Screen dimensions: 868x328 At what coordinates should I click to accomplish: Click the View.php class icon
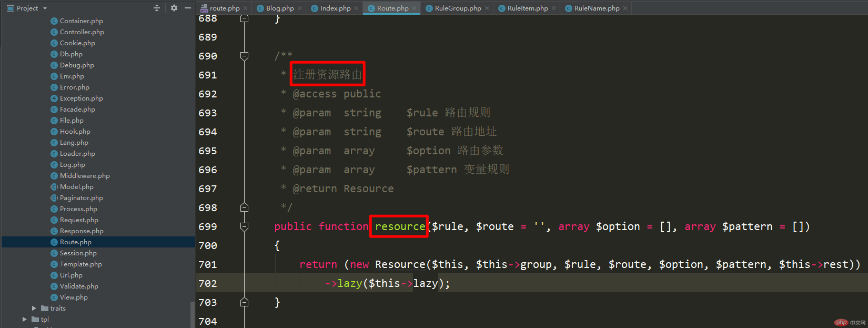[x=54, y=297]
